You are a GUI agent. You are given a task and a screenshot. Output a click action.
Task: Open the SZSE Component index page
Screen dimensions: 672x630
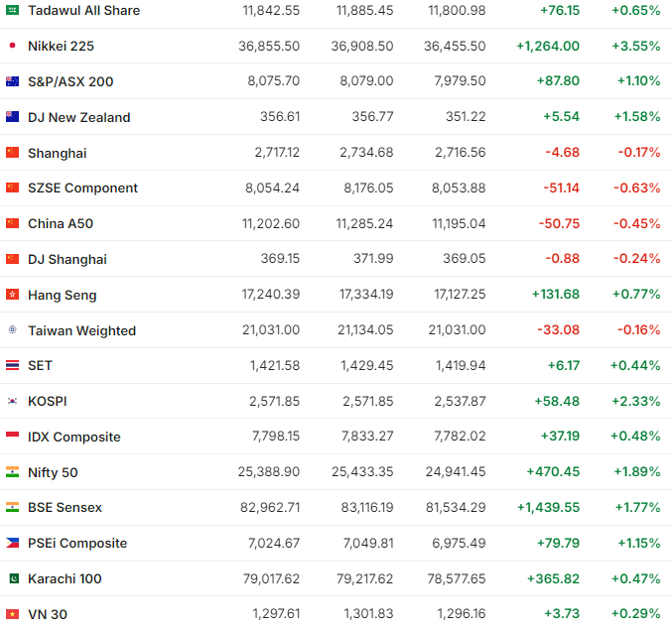pos(82,189)
